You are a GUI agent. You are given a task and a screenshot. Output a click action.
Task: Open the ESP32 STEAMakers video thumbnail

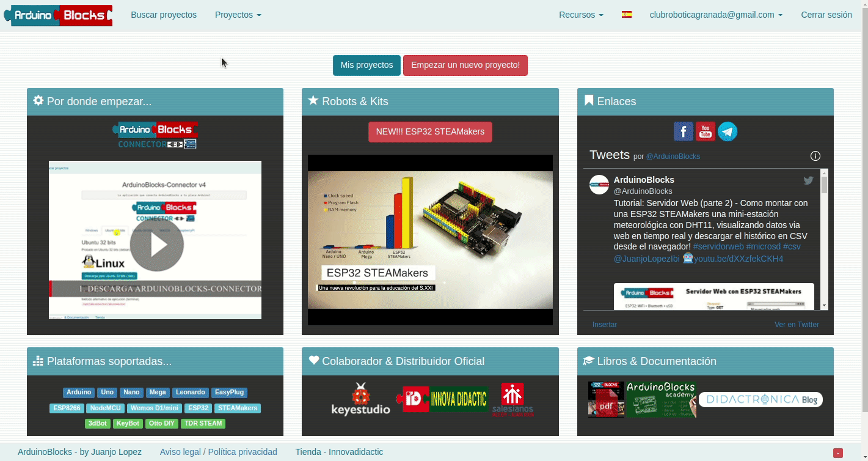430,240
